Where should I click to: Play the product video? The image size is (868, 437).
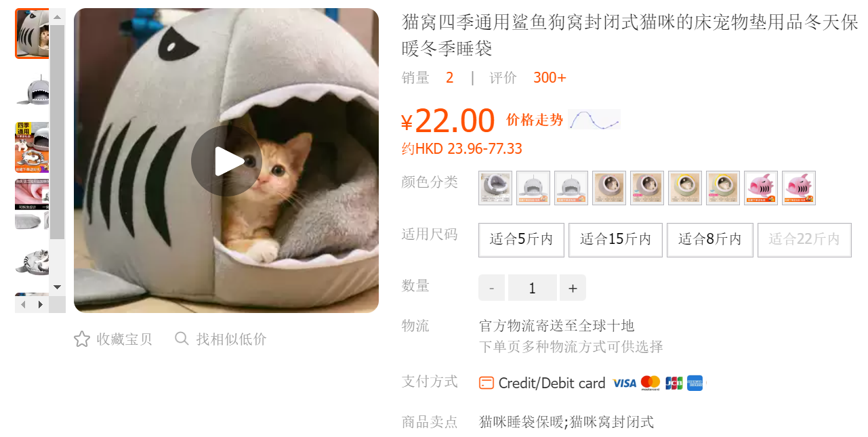(x=226, y=161)
